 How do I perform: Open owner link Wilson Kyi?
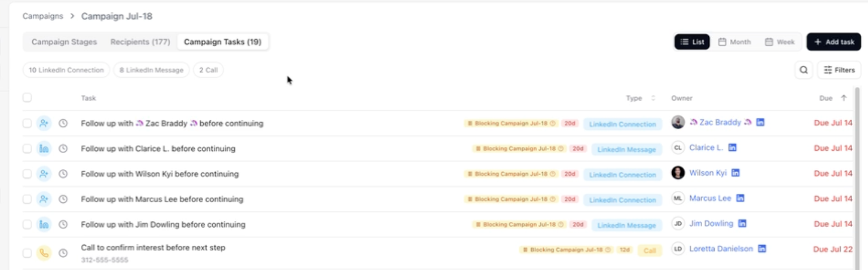tap(708, 173)
